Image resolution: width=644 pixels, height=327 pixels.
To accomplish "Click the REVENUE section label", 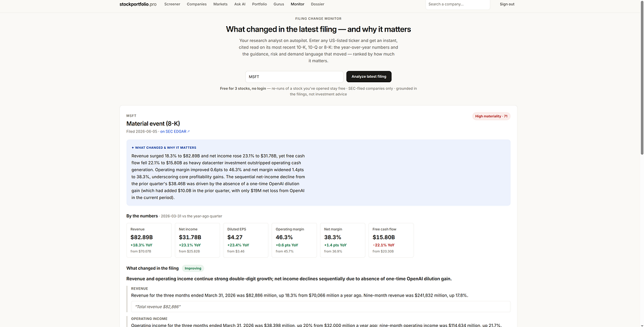I will [139, 288].
